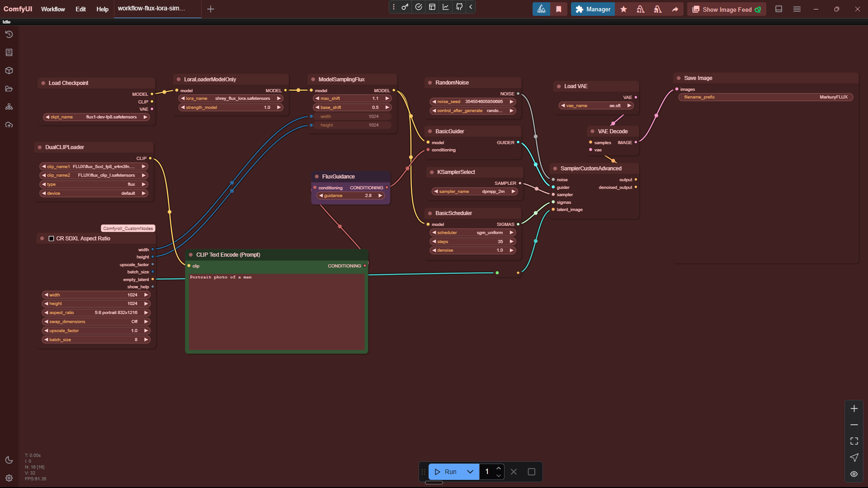This screenshot has width=868, height=488.
Task: Open a new workflow tab with plus
Action: tap(210, 9)
